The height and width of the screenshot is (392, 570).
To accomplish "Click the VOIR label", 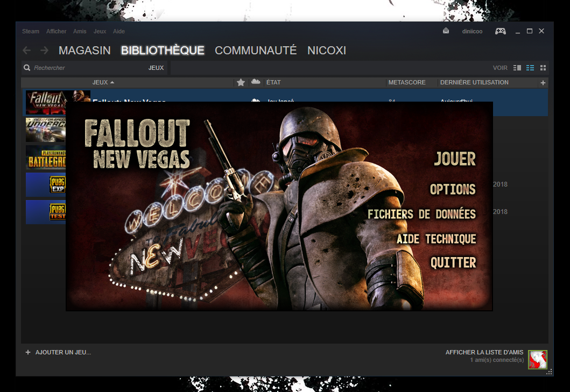I will point(500,68).
